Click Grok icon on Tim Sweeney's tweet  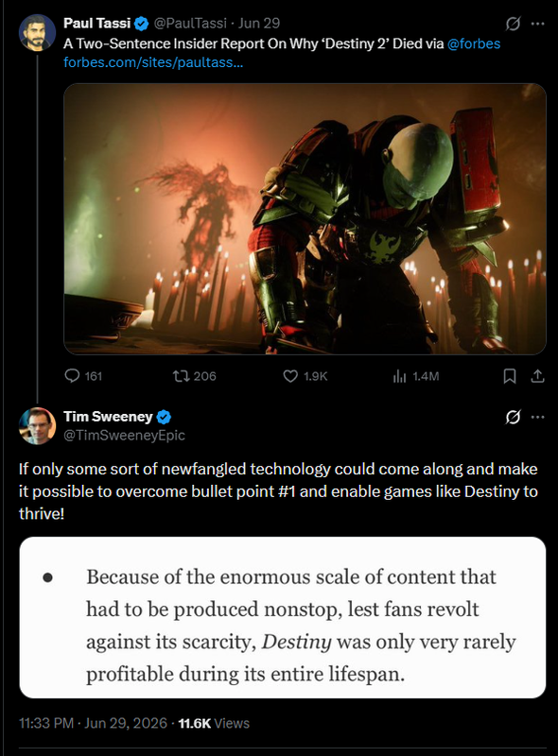click(x=513, y=417)
